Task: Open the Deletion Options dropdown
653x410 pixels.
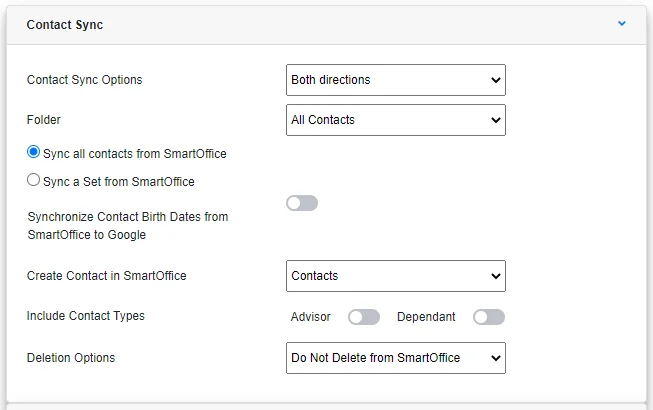Action: click(396, 358)
